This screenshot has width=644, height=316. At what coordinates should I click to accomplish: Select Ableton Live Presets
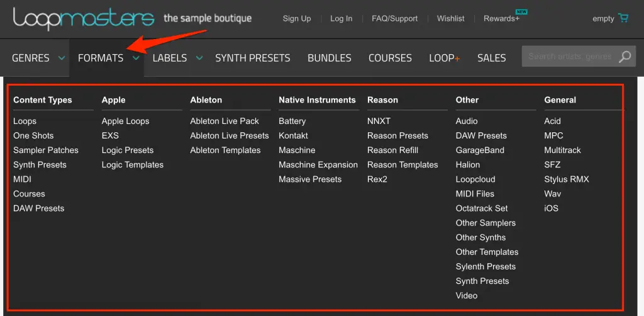point(229,135)
